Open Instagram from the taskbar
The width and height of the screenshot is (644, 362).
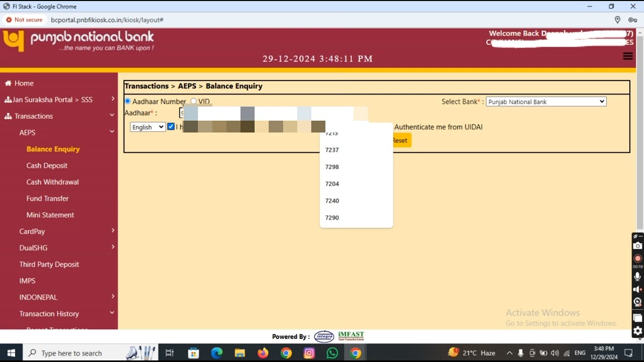coord(309,353)
